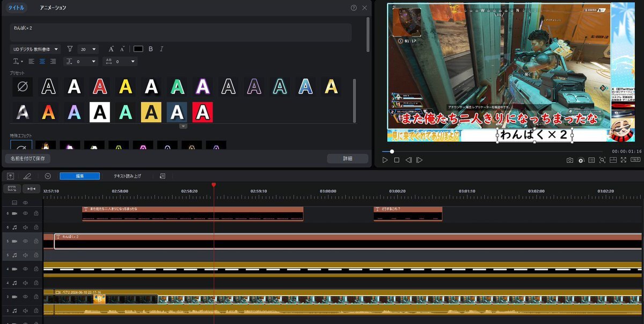Increase font size with larger A icon
This screenshot has height=324, width=644.
coord(111,49)
